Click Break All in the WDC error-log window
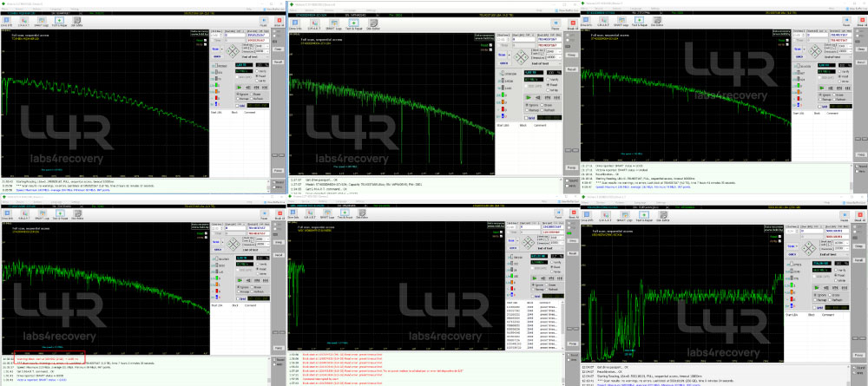Screen dimensions: 868x386 (x=574, y=214)
